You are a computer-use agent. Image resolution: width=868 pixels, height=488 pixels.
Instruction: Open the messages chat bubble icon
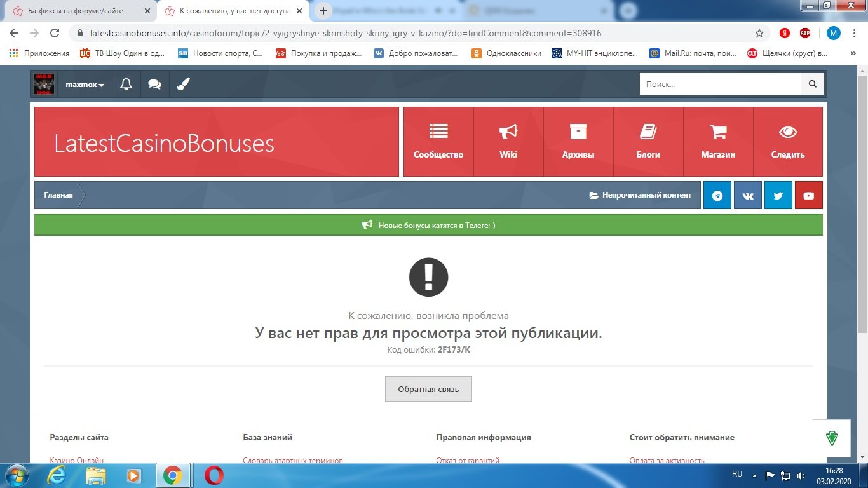click(154, 85)
